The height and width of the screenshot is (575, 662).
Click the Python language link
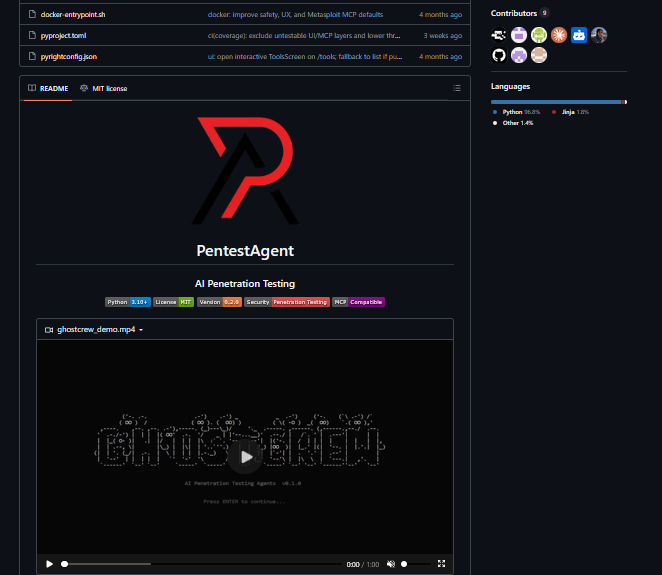pyautogui.click(x=516, y=112)
